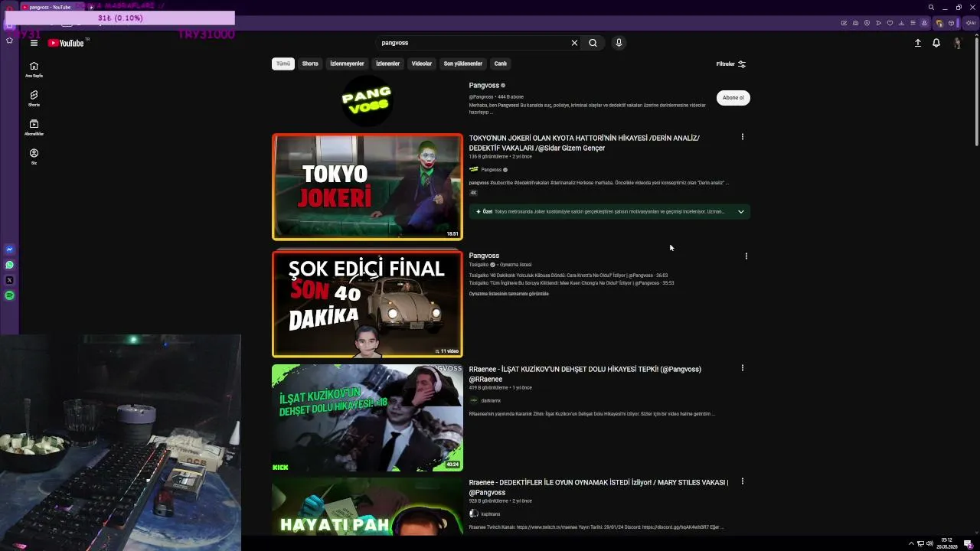Open options menu for the Pangvoss playlist
Image resolution: width=980 pixels, height=551 pixels.
click(746, 256)
